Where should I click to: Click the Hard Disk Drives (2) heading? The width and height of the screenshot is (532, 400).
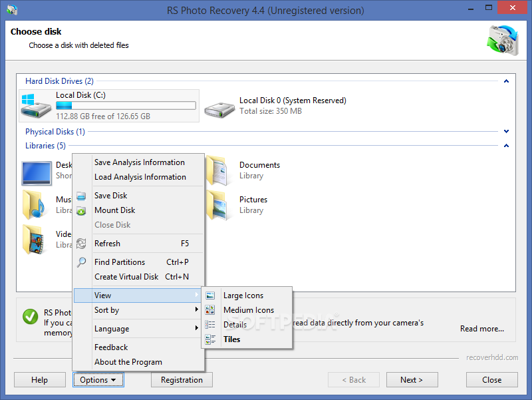[x=59, y=81]
